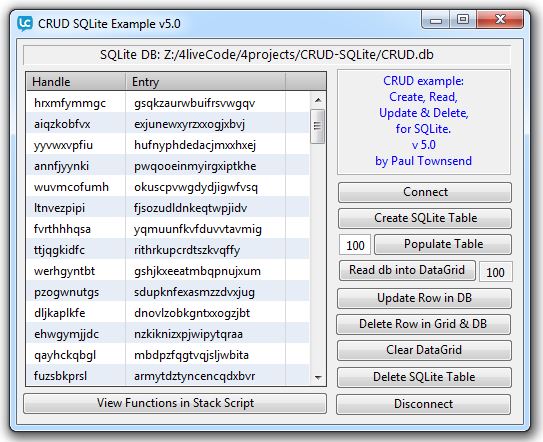Viewport: 543px width, 442px height.
Task: Click the count field beside Read db button
Action: [x=495, y=272]
